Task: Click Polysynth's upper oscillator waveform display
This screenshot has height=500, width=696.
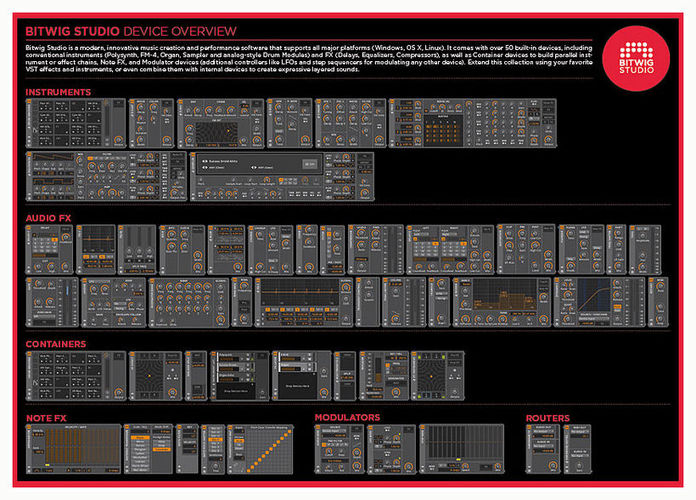Action: tap(54, 158)
